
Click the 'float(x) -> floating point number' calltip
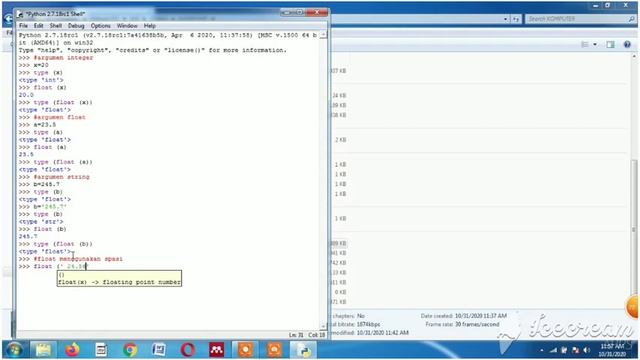(119, 282)
